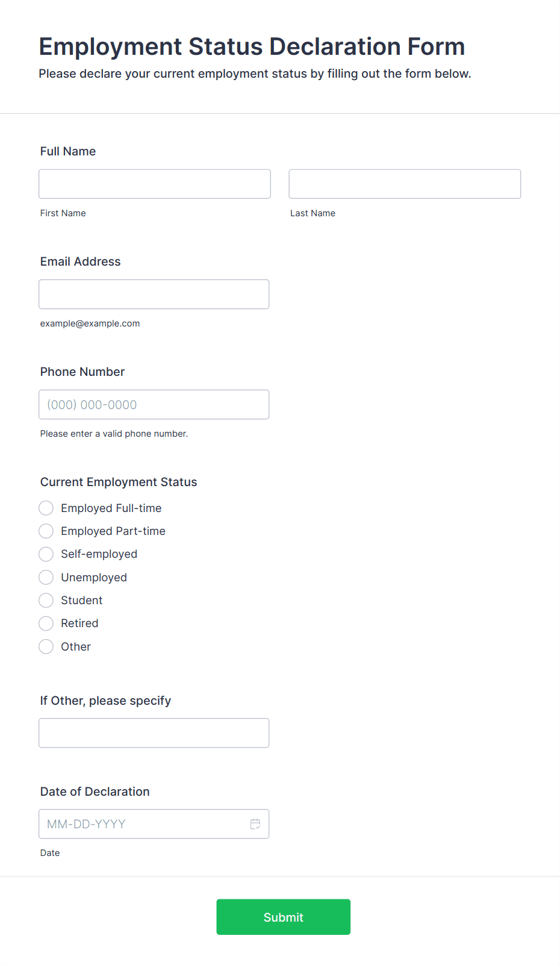Mark status as Unemployed
The height and width of the screenshot is (965, 560).
(x=46, y=577)
